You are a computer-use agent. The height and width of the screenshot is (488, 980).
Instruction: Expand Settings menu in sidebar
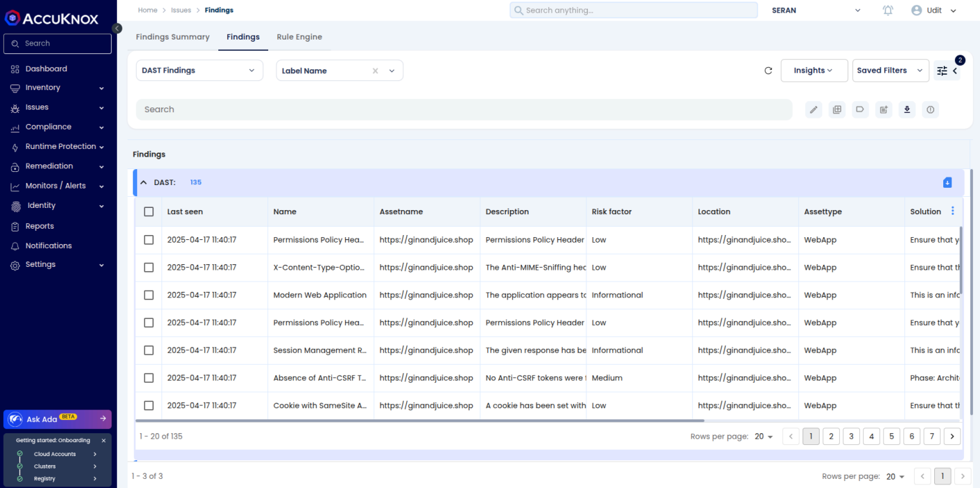point(58,265)
